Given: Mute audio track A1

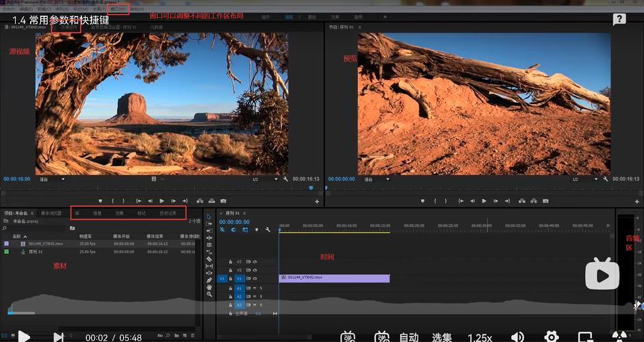Looking at the screenshot, I should coord(255,288).
